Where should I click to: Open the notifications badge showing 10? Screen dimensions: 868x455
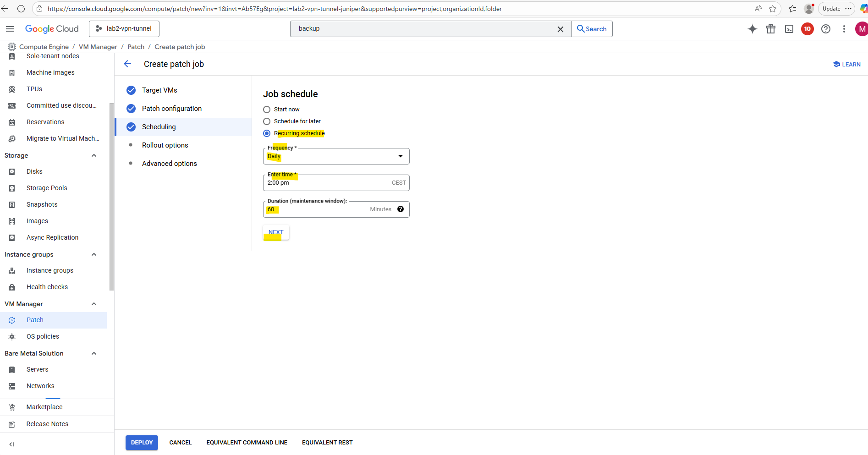click(808, 29)
